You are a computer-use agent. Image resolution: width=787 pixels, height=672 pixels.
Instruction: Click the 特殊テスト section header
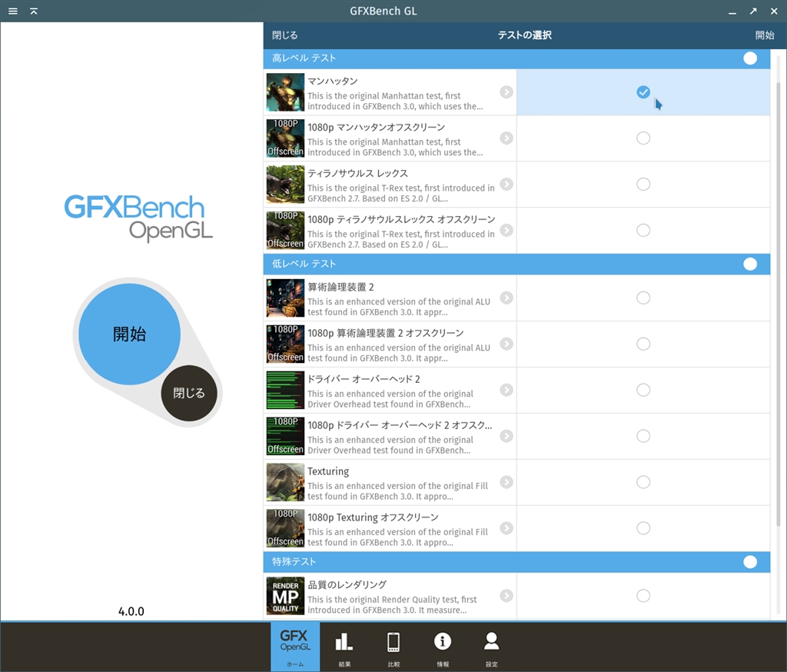pyautogui.click(x=516, y=562)
